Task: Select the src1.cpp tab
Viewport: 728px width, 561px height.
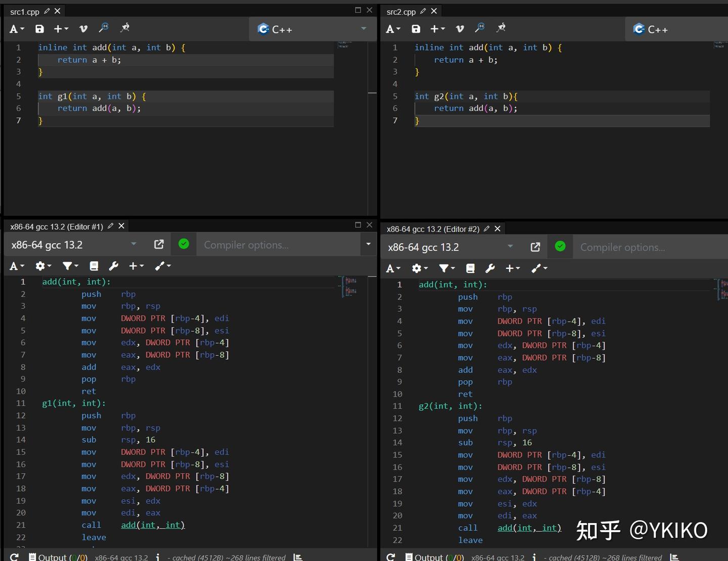Action: click(x=25, y=12)
